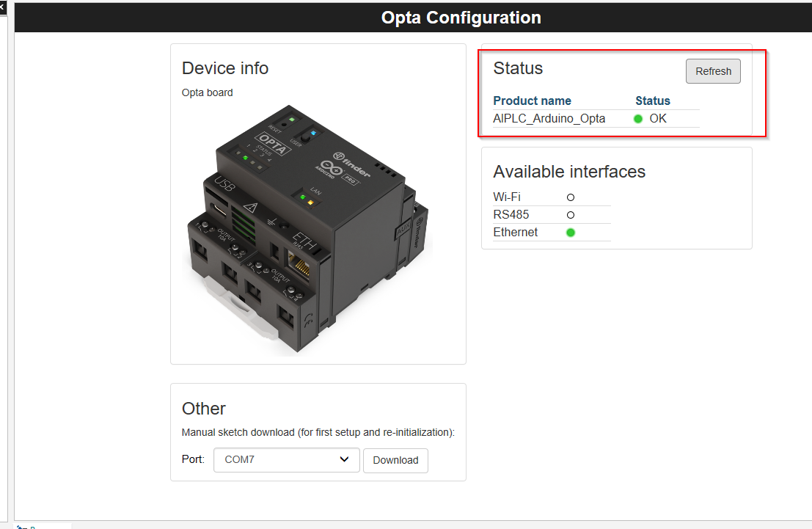812x529 pixels.
Task: Click the Opta board product image
Action: click(307, 230)
